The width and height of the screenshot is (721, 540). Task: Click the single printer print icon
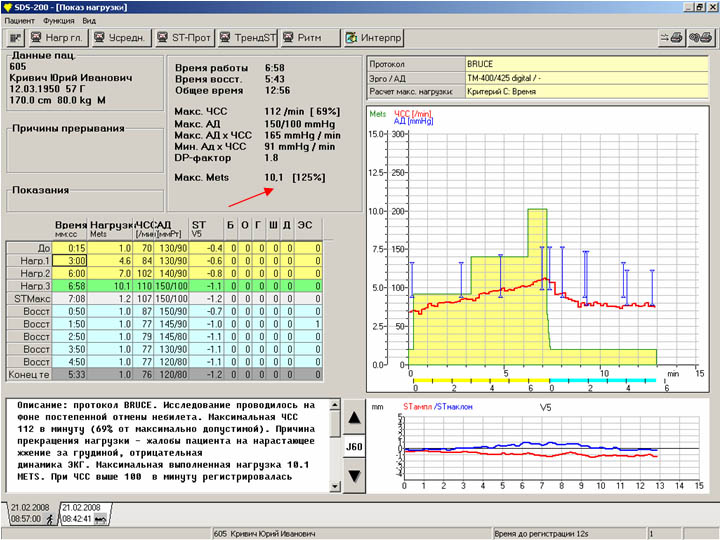(671, 38)
